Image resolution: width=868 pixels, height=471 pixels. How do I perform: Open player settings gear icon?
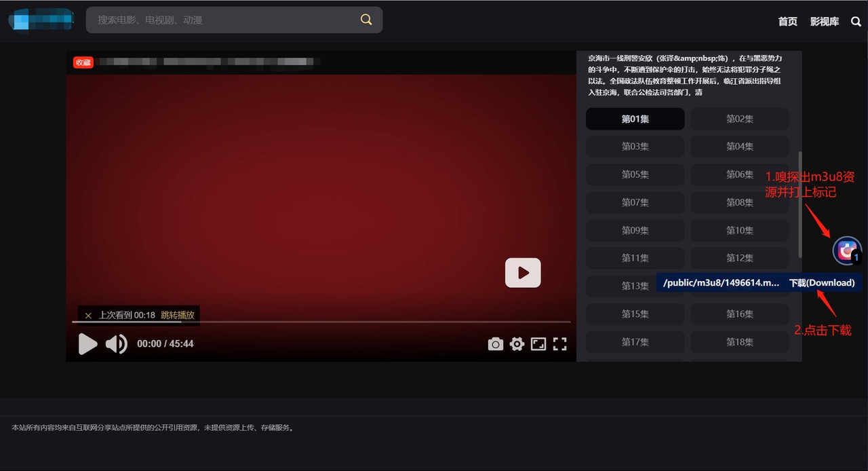pos(517,344)
